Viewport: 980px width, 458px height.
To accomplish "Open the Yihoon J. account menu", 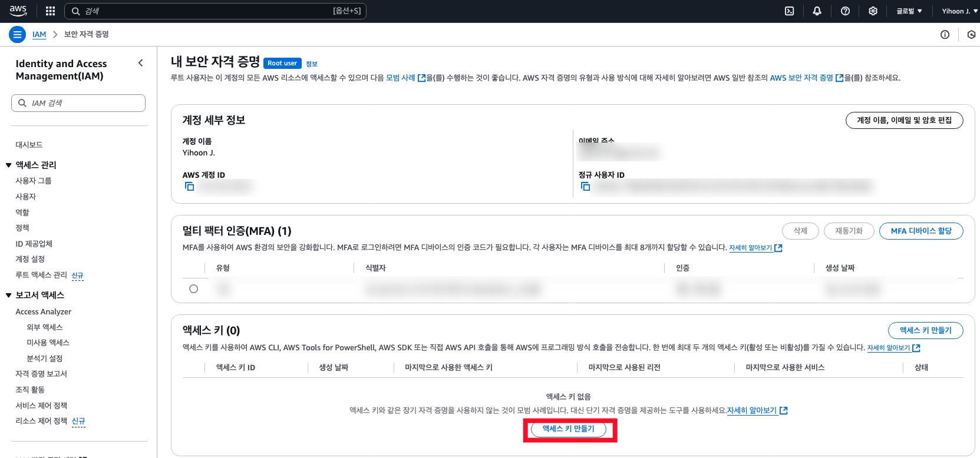I will pos(960,11).
